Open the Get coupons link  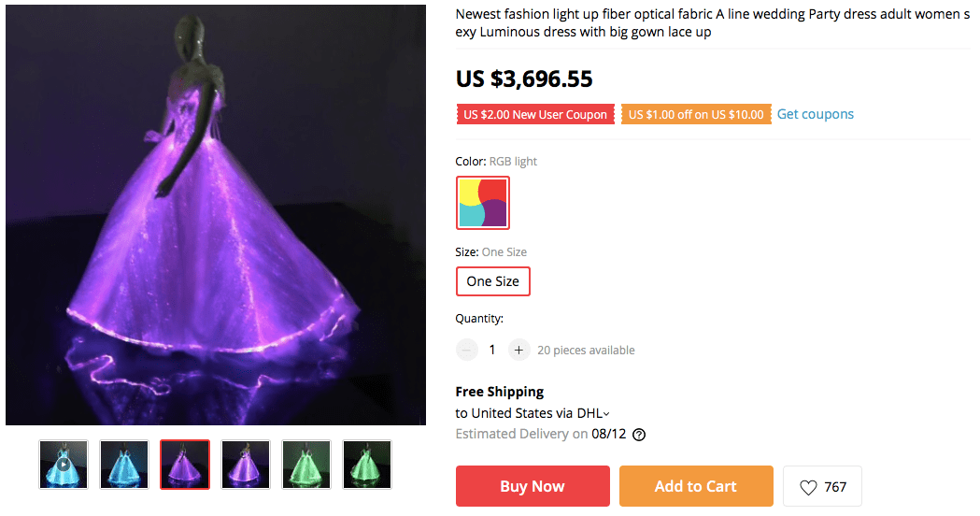(816, 114)
